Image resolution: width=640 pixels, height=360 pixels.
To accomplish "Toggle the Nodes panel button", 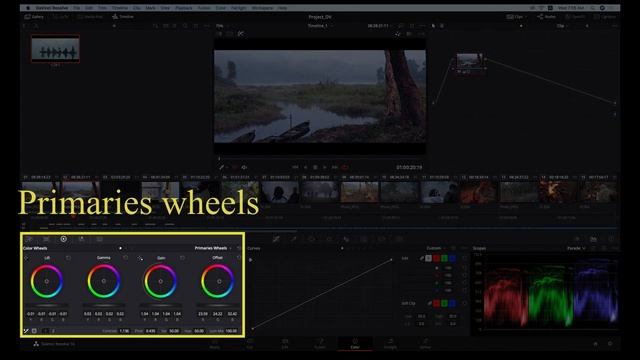I will point(547,17).
